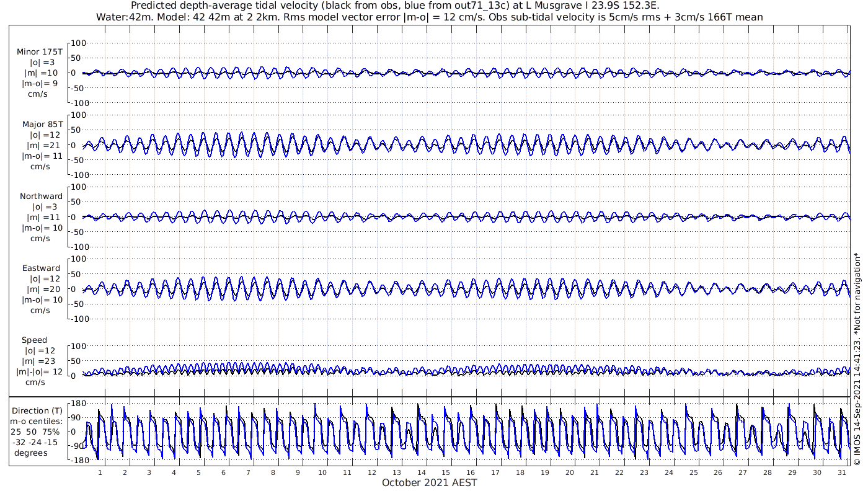
Task: Select day "5" on the date axis
Action: pos(198,472)
